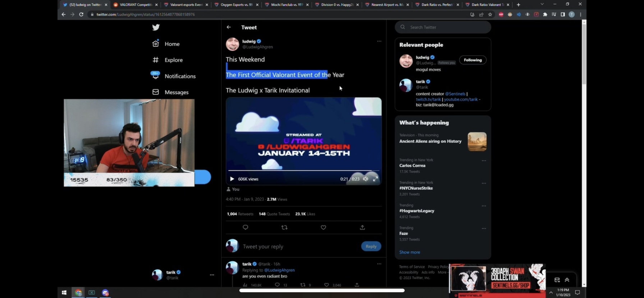Open more options for Carlos Correa trend
Image resolution: width=644 pixels, height=298 pixels.
[x=484, y=161]
